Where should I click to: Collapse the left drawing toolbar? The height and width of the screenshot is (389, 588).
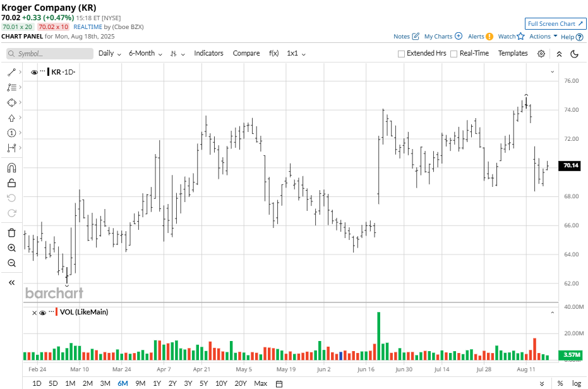11,282
